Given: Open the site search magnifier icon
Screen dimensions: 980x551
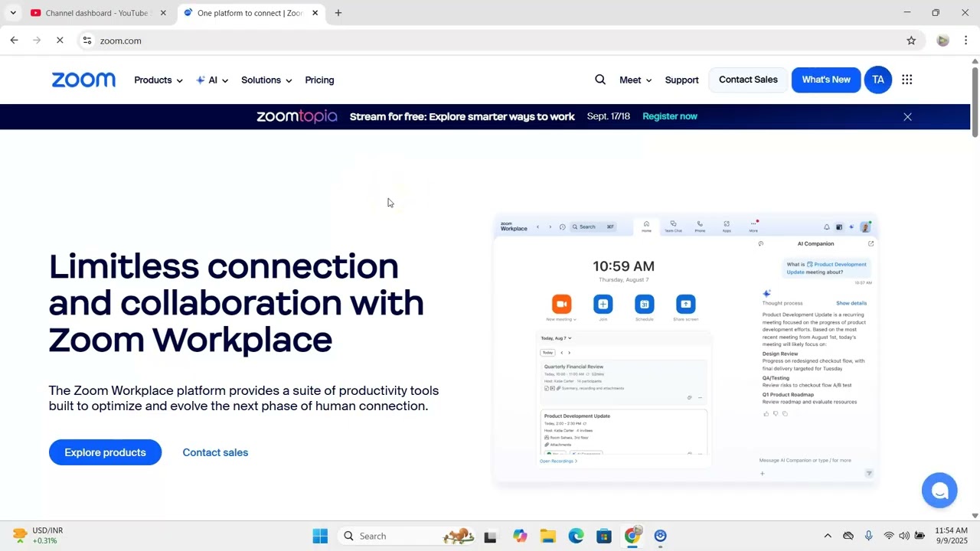Looking at the screenshot, I should pyautogui.click(x=600, y=80).
